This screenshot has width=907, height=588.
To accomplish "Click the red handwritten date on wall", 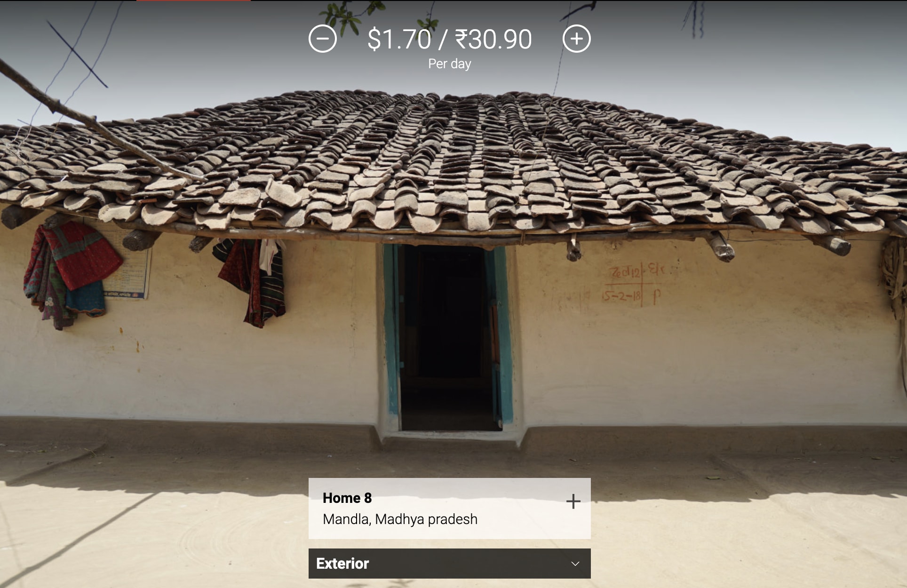I will (x=622, y=296).
